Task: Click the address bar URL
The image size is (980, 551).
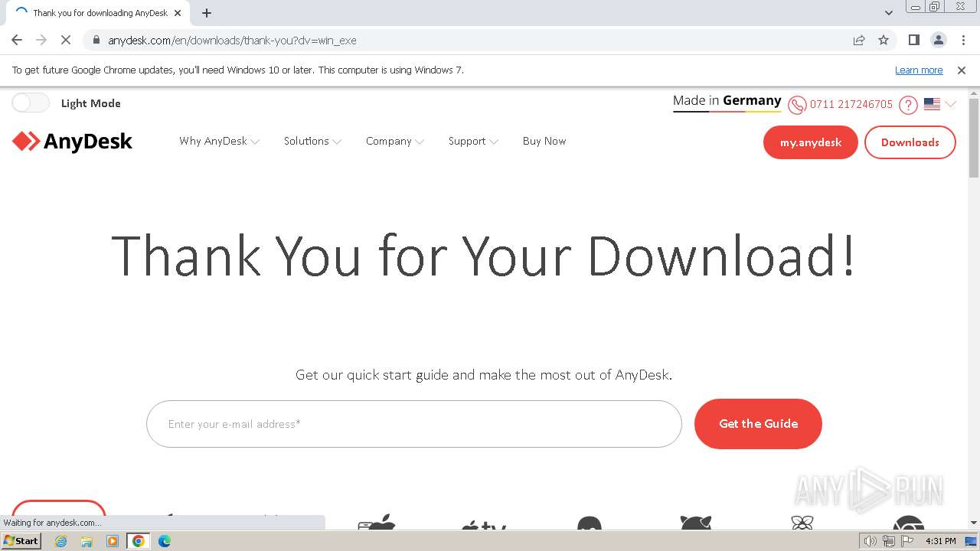Action: 232,40
